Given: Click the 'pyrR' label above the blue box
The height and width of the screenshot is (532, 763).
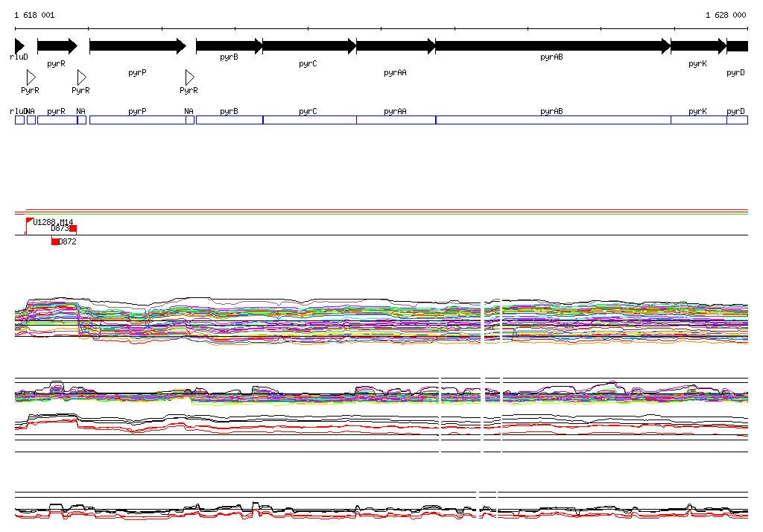Looking at the screenshot, I should coord(56,112).
